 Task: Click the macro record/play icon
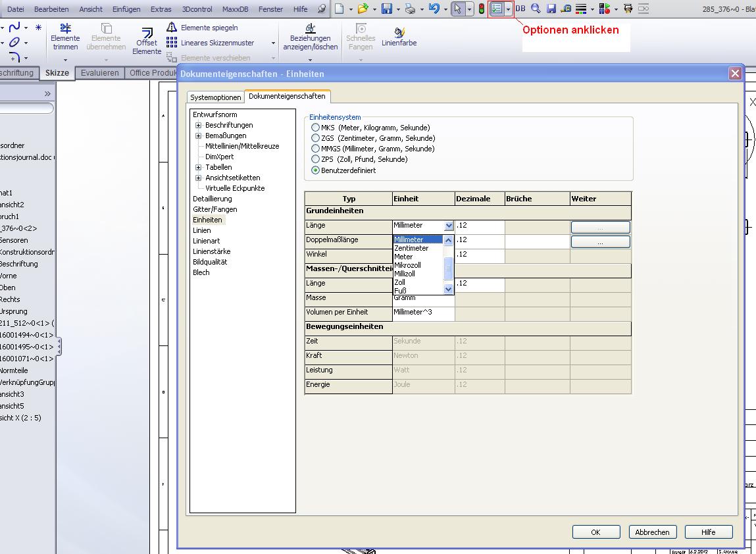click(x=604, y=8)
